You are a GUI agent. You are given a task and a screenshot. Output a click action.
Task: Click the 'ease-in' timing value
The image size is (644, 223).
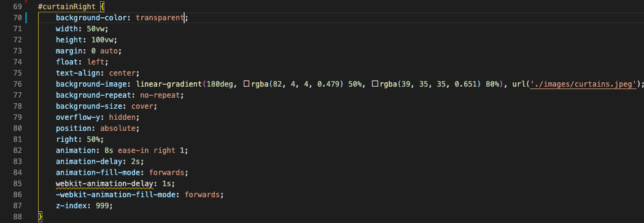click(133, 151)
